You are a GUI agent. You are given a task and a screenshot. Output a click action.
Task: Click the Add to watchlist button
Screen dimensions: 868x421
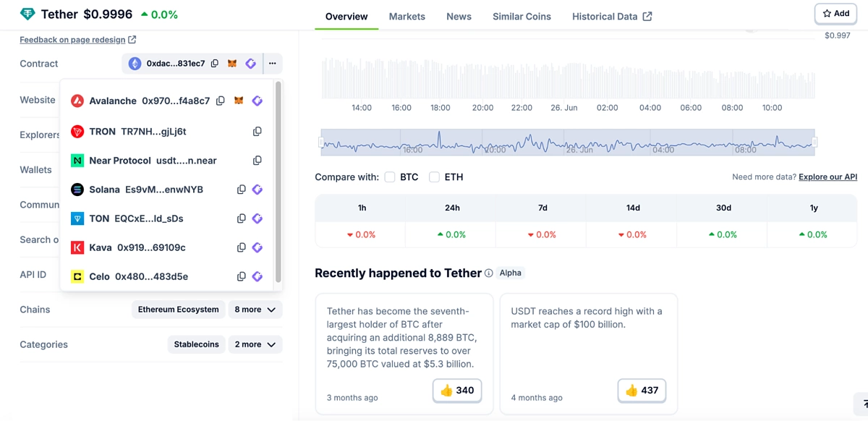click(x=836, y=13)
